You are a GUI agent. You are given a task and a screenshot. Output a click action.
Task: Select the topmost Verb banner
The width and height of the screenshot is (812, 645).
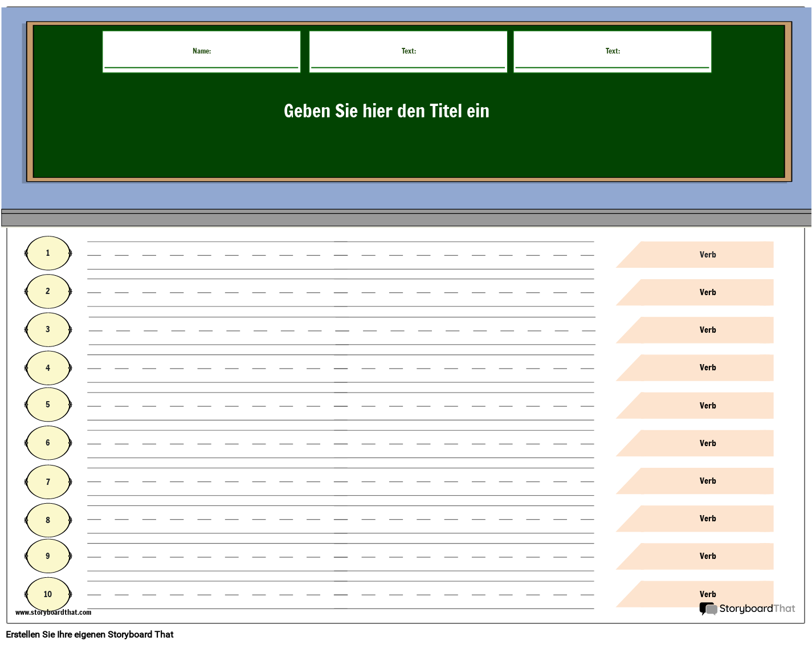pos(707,254)
